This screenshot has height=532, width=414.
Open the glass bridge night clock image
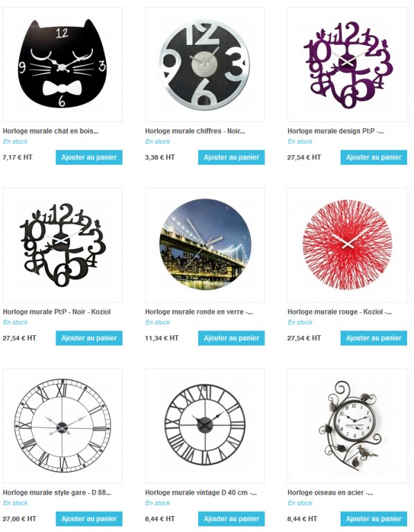coord(205,245)
